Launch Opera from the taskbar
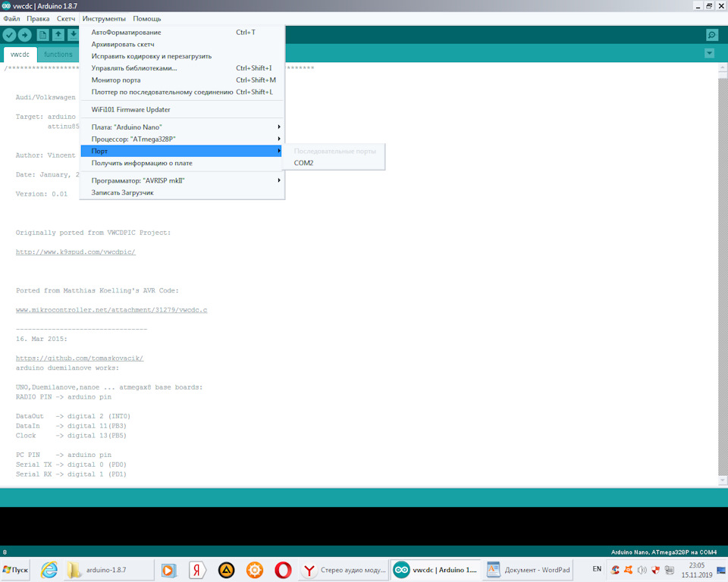The width and height of the screenshot is (728, 582). [283, 570]
